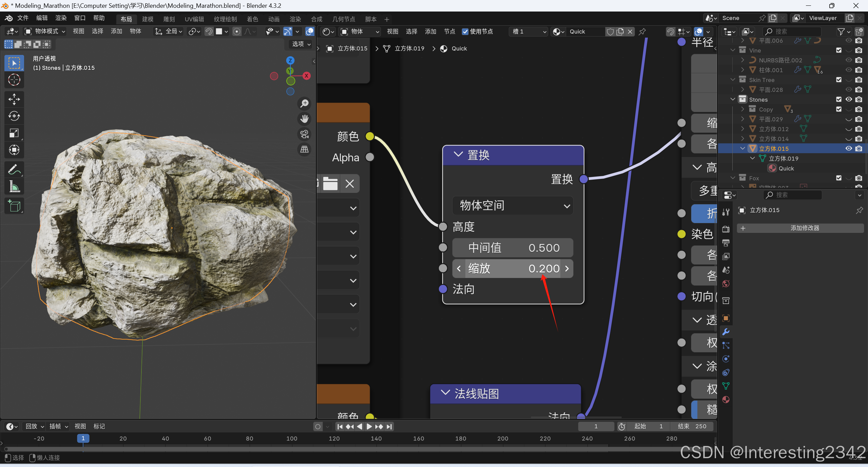Select the Annotate pencil tool
The width and height of the screenshot is (868, 467).
tap(14, 169)
